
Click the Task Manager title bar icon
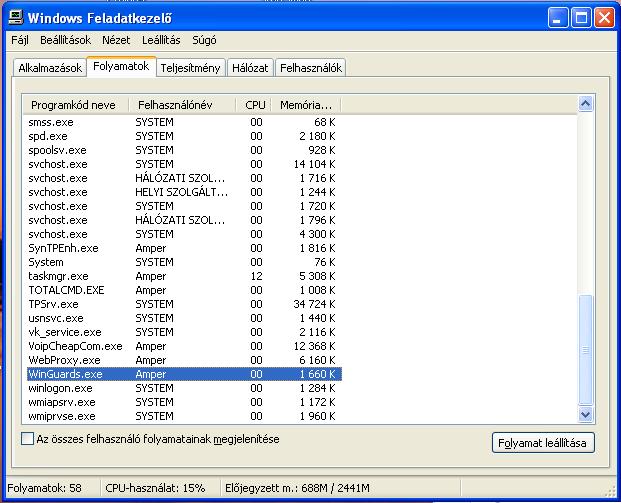tap(16, 17)
